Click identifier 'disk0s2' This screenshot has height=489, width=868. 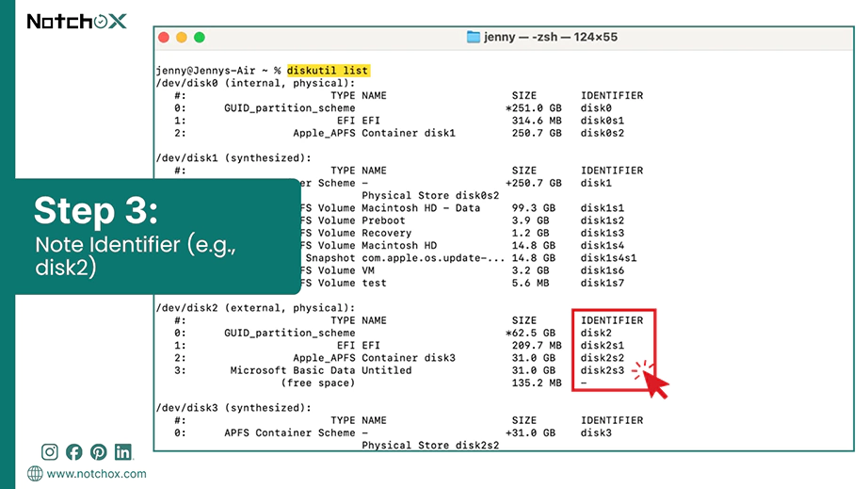[603, 133]
